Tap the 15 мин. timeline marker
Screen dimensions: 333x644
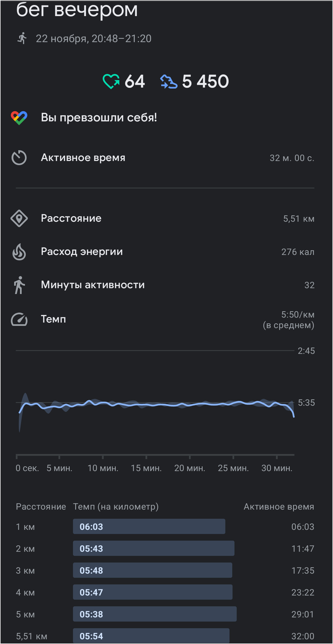[146, 468]
